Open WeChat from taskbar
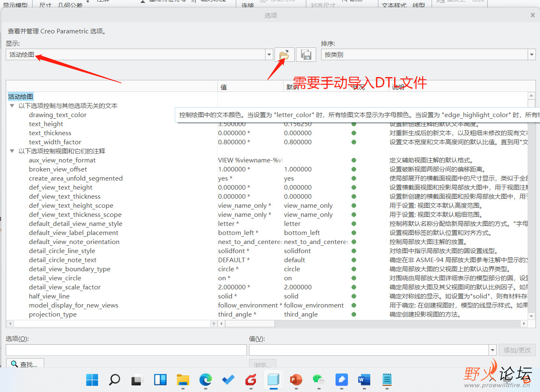Viewport: 540px width, 392px height. coord(319,380)
